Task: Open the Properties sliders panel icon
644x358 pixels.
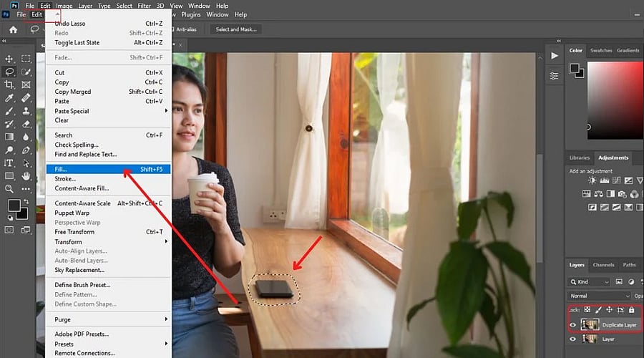Action: click(554, 76)
